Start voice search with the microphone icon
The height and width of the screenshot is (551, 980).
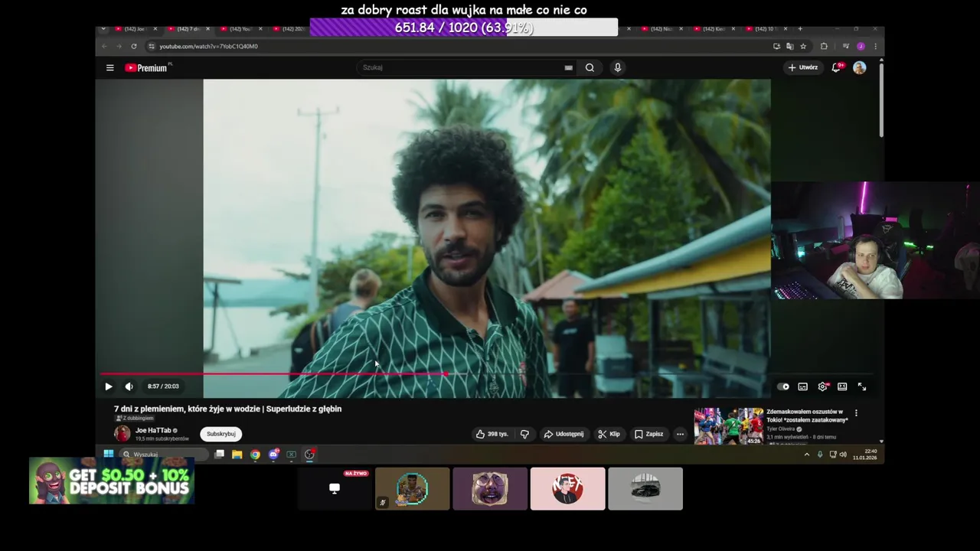(617, 67)
